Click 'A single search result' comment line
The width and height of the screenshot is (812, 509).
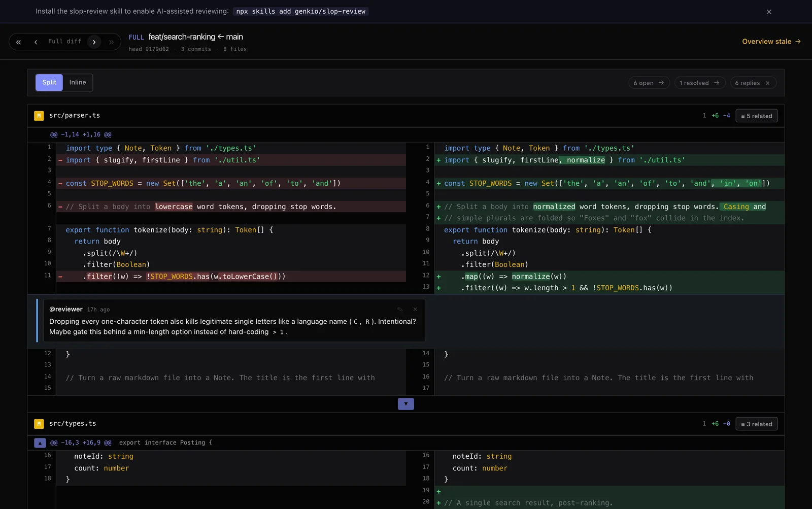[610, 503]
